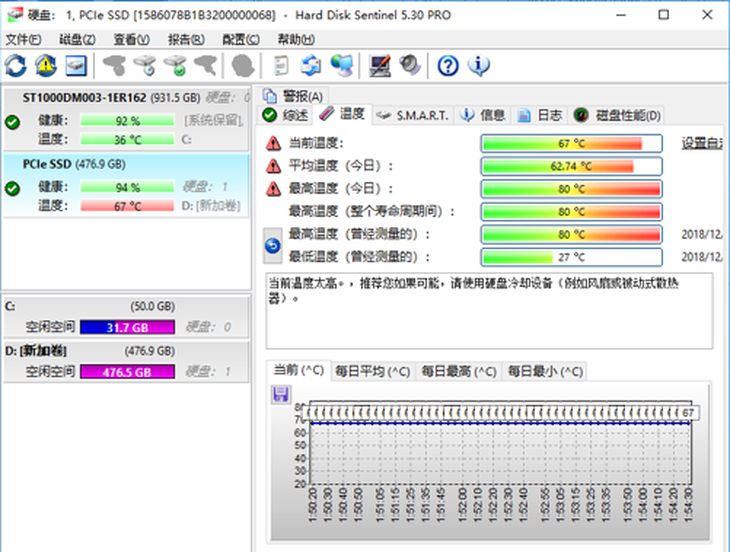Select the D: [新加卷] partition entry
Image resolution: width=730 pixels, height=552 pixels.
click(x=126, y=362)
